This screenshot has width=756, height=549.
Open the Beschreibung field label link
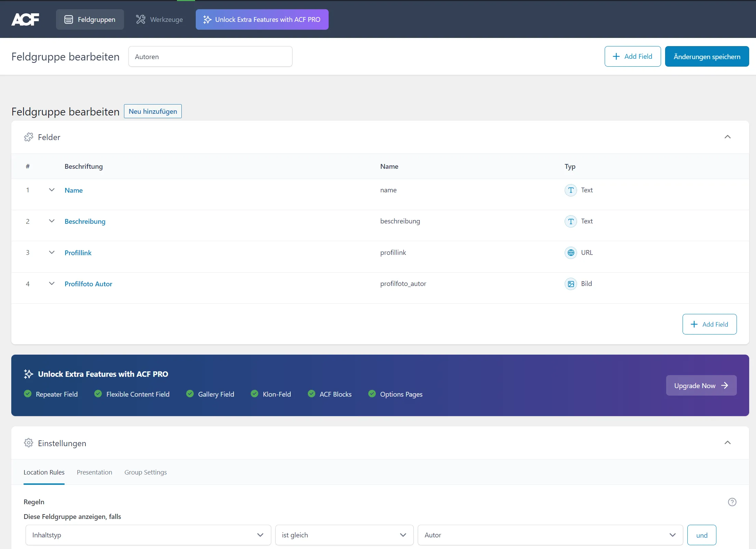pos(85,221)
